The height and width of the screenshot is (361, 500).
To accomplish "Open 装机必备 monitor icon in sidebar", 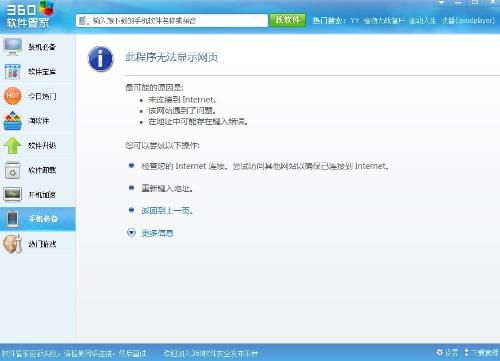I will [x=13, y=47].
